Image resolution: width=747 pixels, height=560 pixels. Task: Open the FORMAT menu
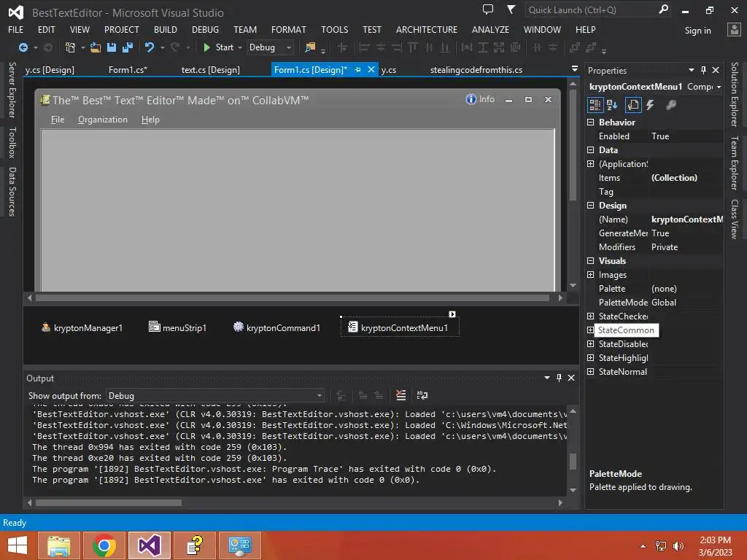click(x=289, y=29)
